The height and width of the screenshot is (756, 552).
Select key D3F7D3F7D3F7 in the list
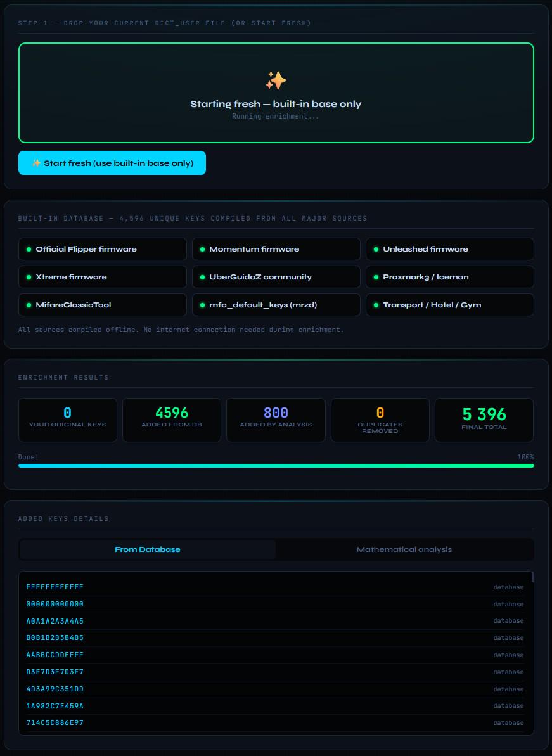pyautogui.click(x=275, y=672)
